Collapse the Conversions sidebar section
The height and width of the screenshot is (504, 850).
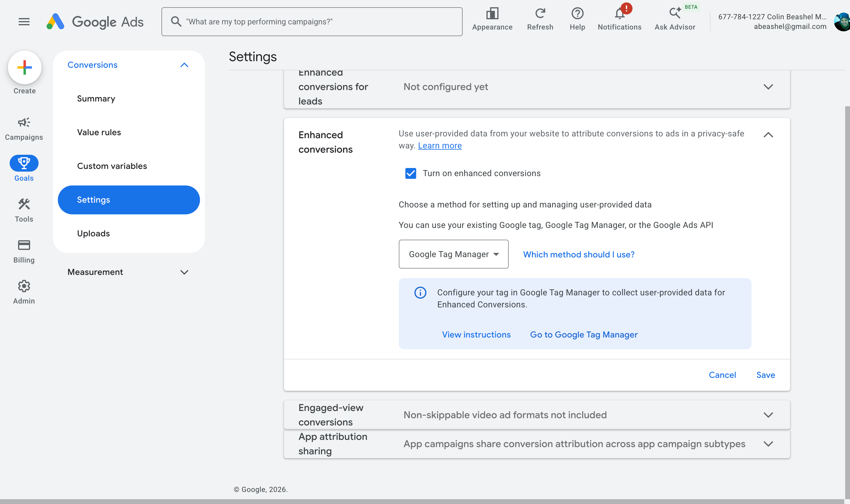pyautogui.click(x=184, y=65)
